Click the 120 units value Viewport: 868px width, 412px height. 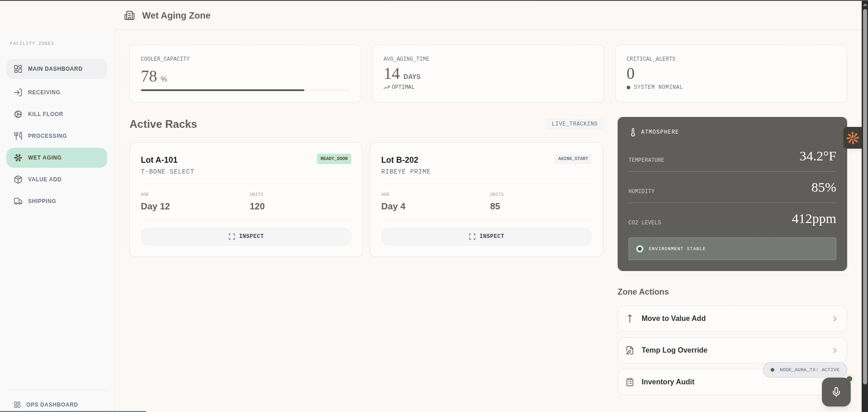pos(257,207)
